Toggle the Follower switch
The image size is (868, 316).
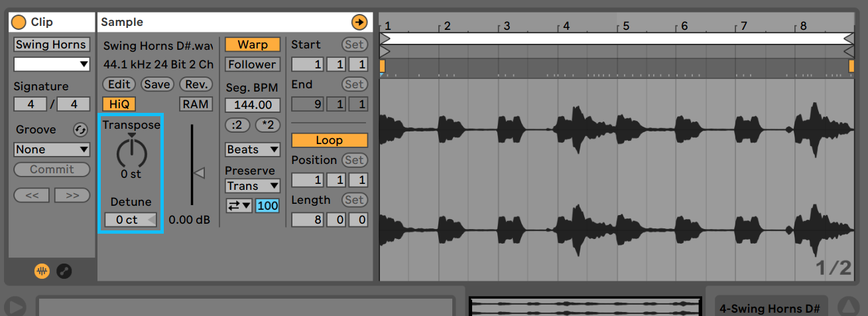pos(253,64)
